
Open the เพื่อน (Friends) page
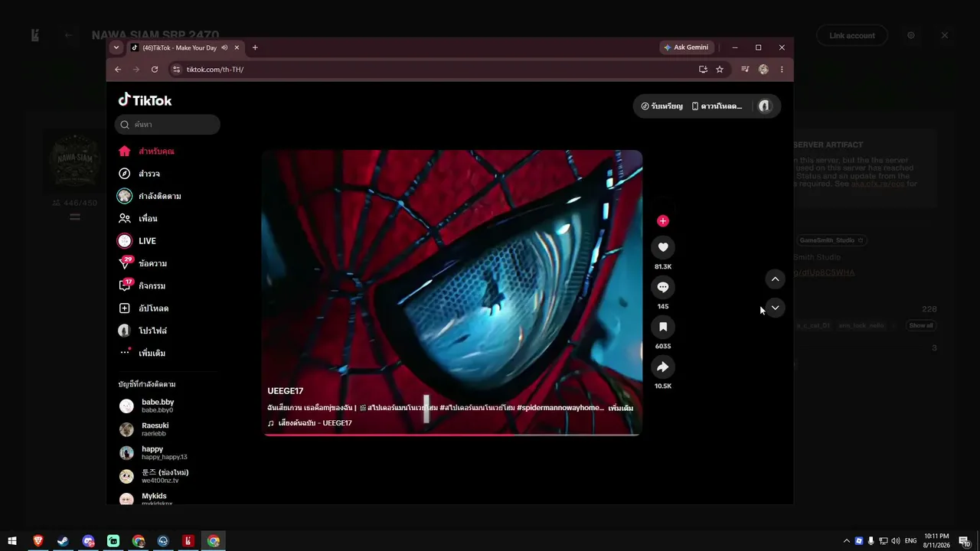point(138,218)
